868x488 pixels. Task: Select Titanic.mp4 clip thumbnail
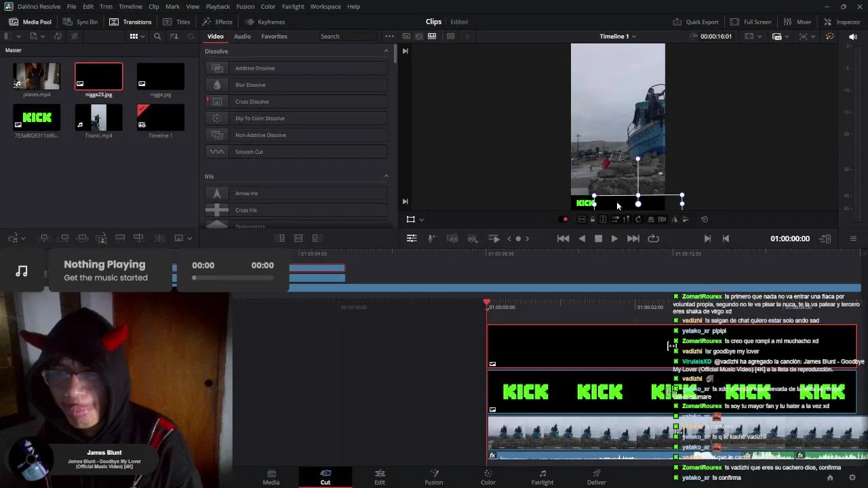[x=98, y=117]
